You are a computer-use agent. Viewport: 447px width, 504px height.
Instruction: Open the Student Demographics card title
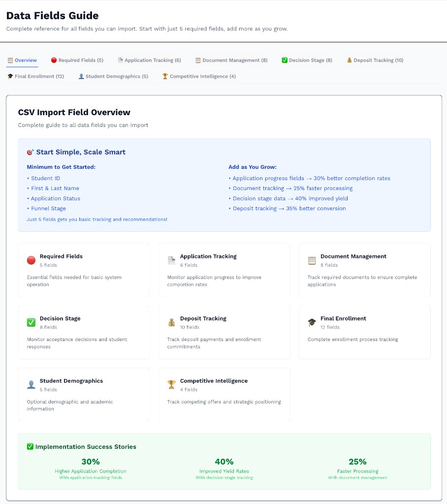(71, 380)
